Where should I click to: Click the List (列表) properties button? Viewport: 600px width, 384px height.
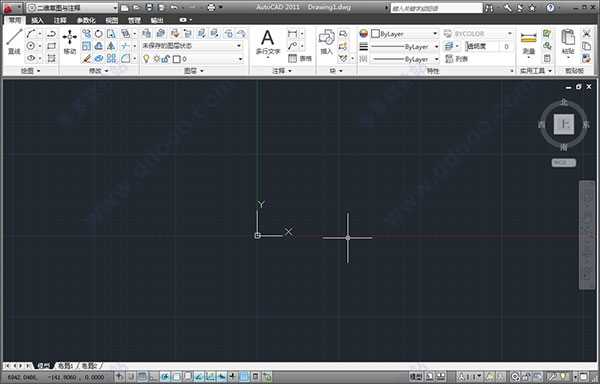click(x=457, y=59)
